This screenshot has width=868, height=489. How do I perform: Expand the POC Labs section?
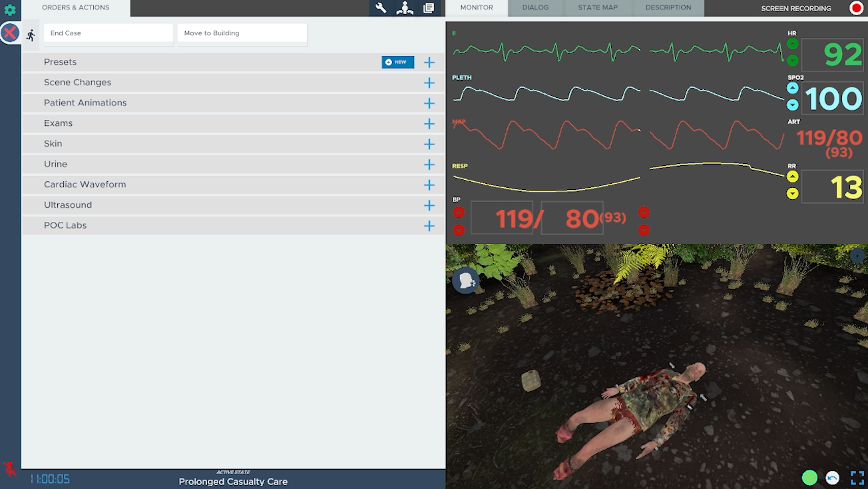click(x=429, y=226)
